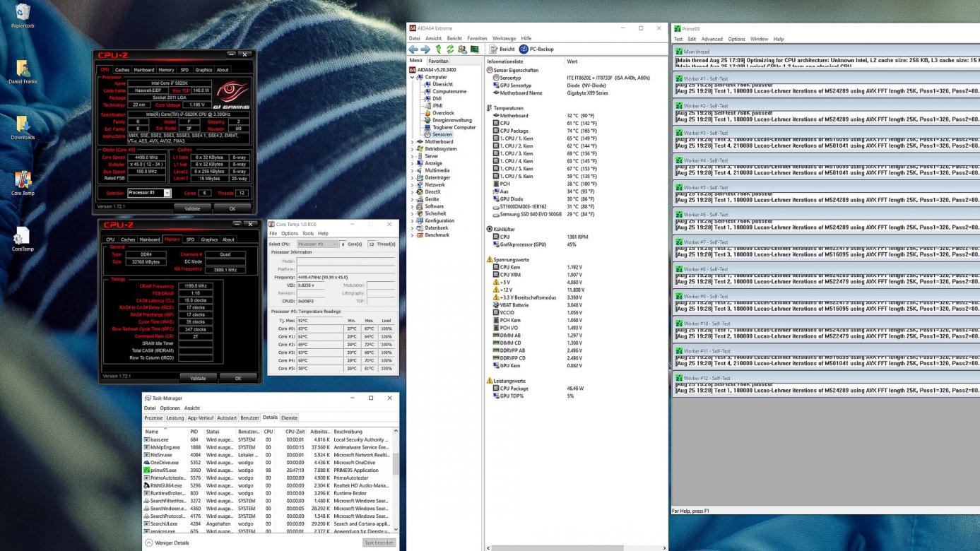Switch to Prozesse tab in Task-Manager

[x=153, y=418]
